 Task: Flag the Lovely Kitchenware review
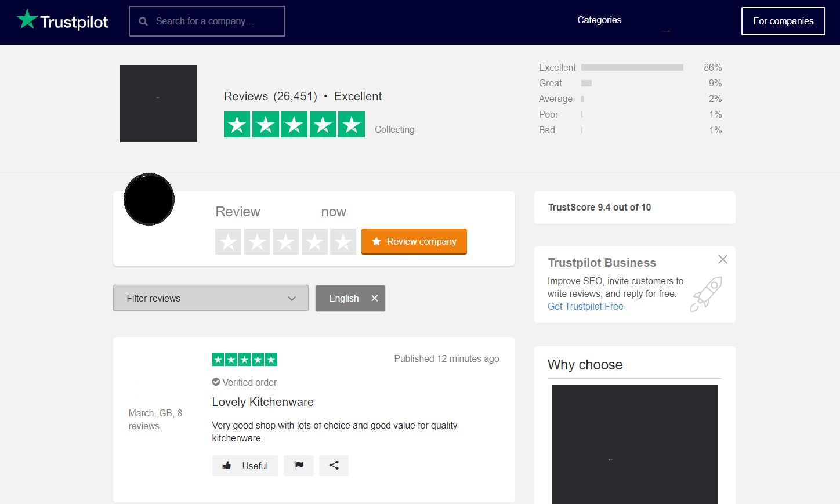[299, 466]
